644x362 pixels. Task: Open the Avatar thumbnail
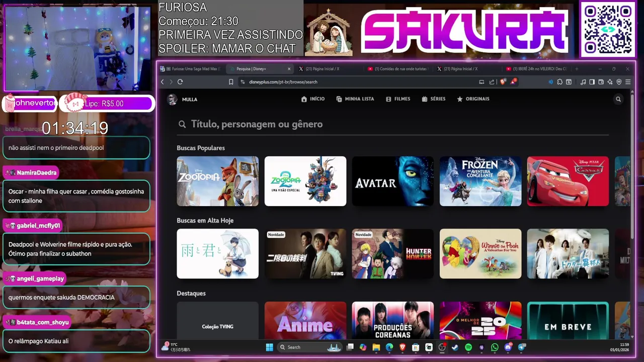[x=393, y=181]
